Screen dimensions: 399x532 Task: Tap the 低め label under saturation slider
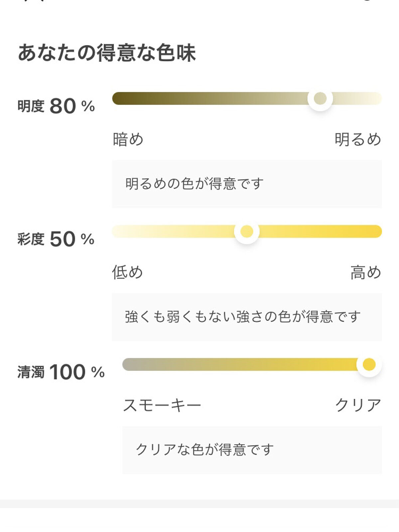[127, 272]
